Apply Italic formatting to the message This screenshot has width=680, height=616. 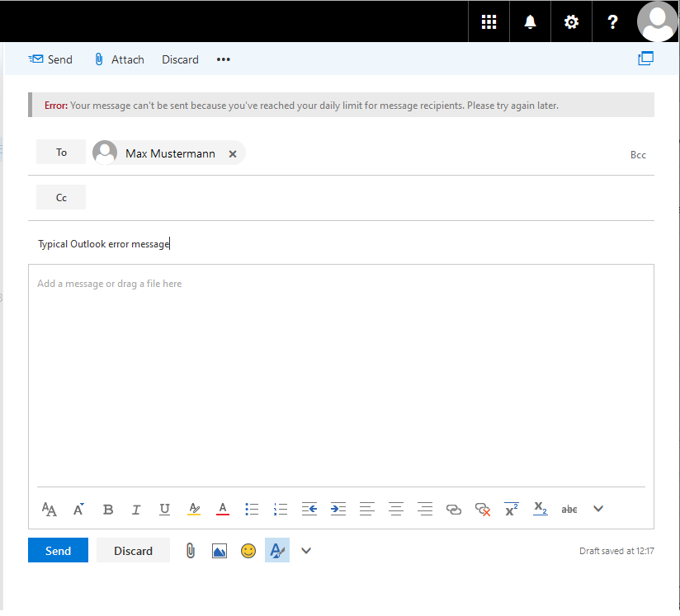135,509
